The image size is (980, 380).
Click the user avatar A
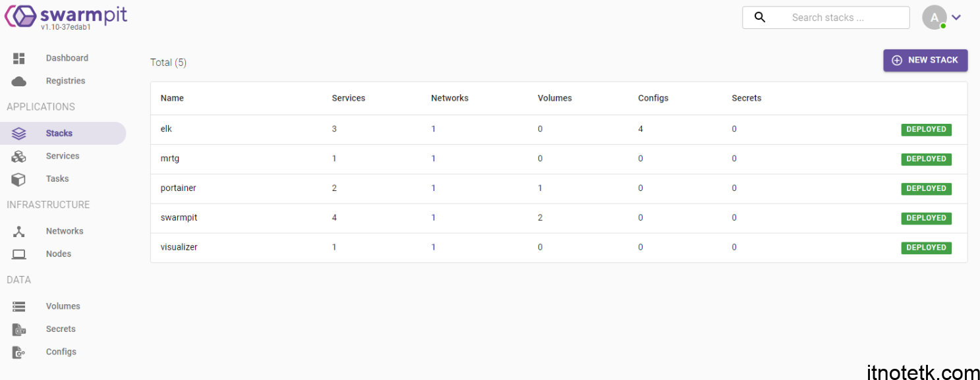935,18
